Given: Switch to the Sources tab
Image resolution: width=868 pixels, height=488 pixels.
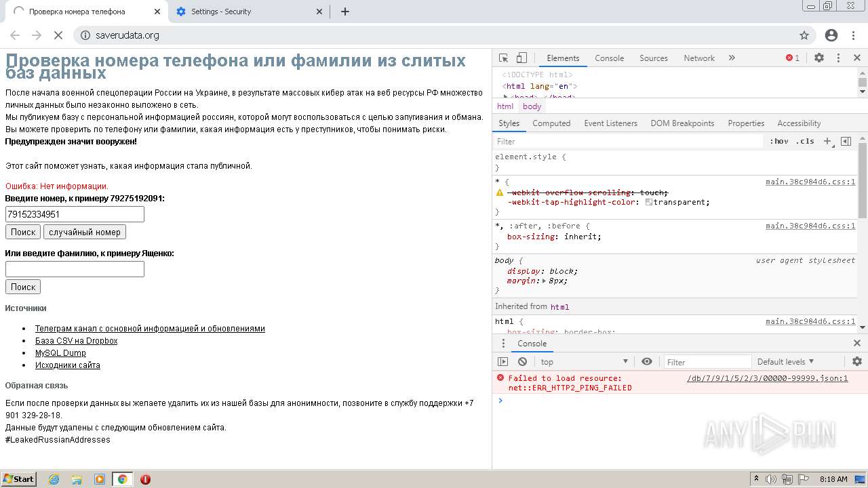Looking at the screenshot, I should pyautogui.click(x=654, y=58).
